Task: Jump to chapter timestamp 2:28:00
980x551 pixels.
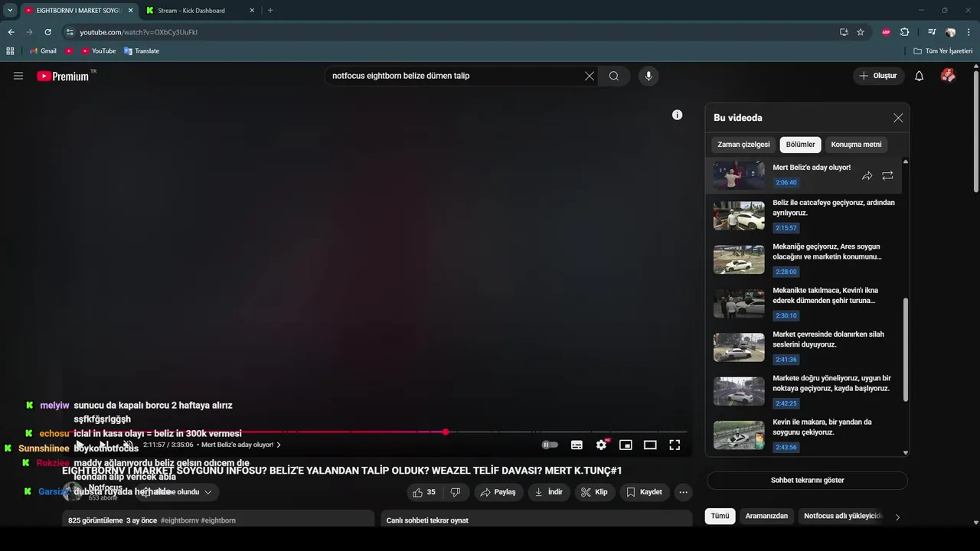Action: 786,272
